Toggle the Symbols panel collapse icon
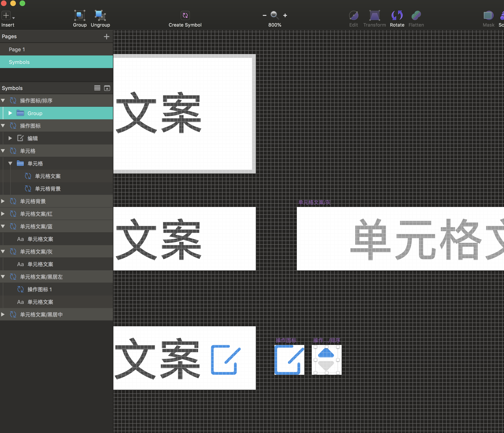The height and width of the screenshot is (433, 504). click(107, 88)
